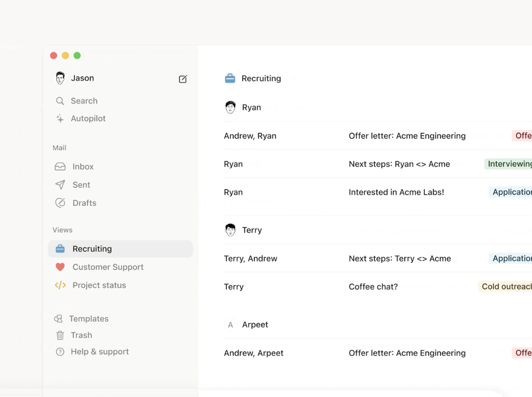The width and height of the screenshot is (532, 397).
Task: Click the Arpeet group header name
Action: (x=255, y=324)
